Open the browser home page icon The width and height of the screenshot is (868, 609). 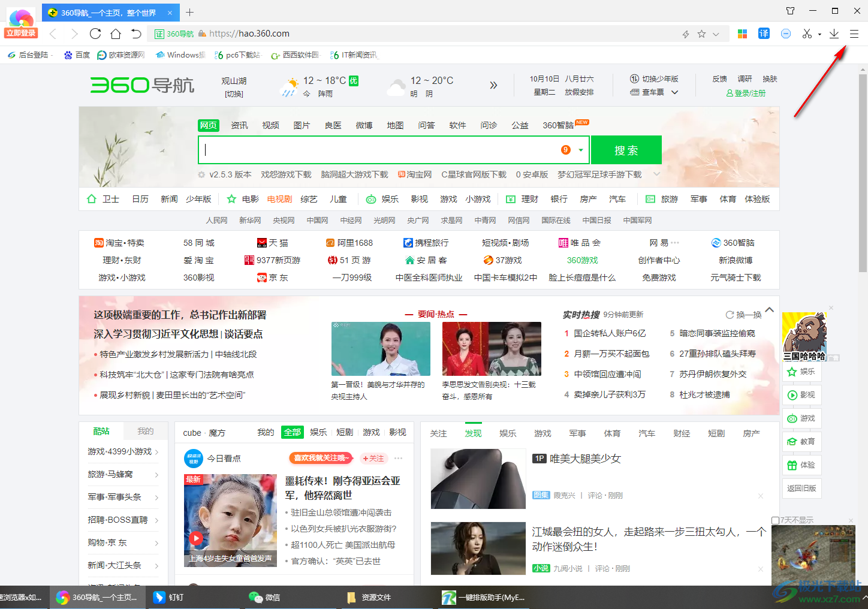pos(116,34)
